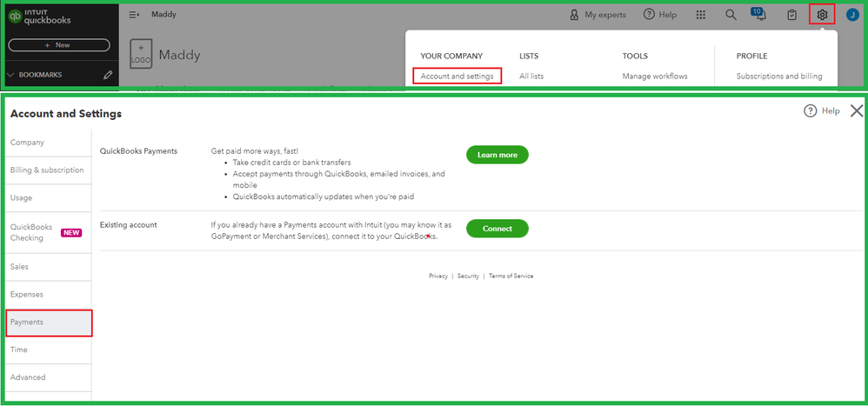Open Subscriptions and billing

pos(779,77)
